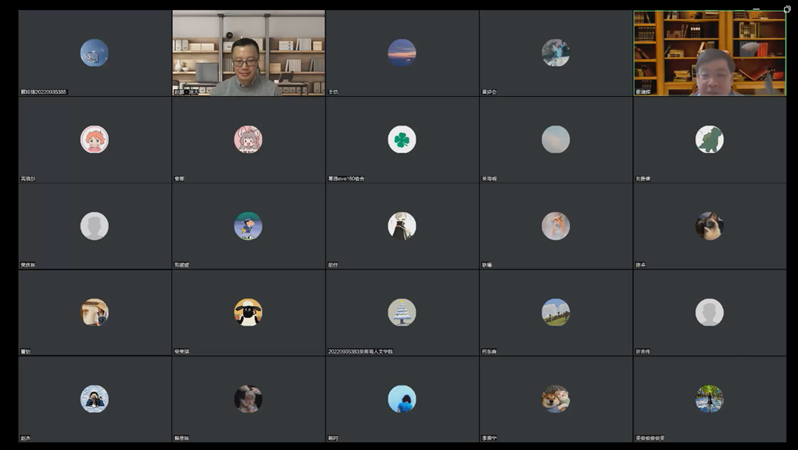Click the small round icon at top-right corner
This screenshot has height=450, width=798.
[787, 8]
